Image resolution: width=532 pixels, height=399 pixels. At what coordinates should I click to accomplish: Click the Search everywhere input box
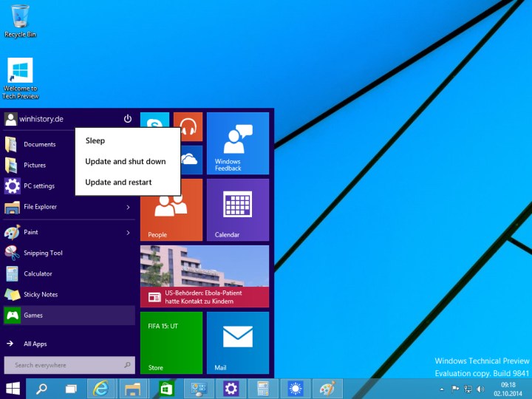pos(69,365)
